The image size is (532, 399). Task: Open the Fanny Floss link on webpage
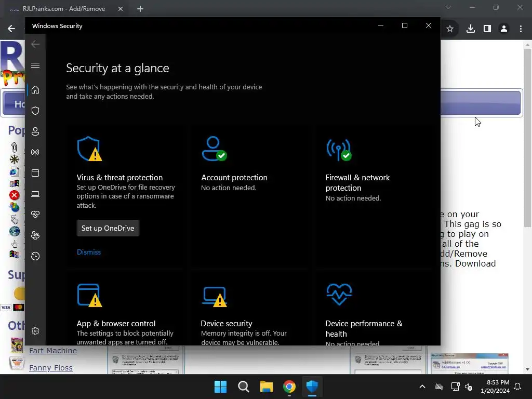tap(51, 368)
